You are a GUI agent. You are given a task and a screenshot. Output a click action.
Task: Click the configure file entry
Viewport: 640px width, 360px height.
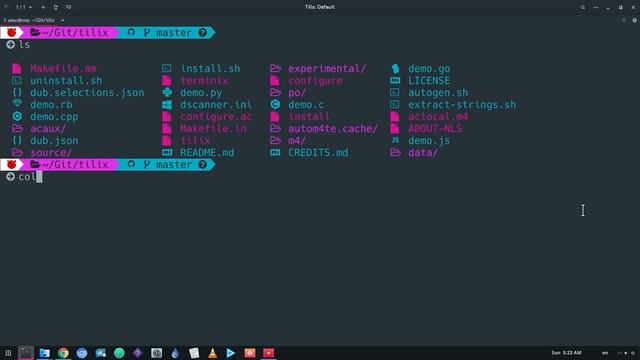pos(315,80)
